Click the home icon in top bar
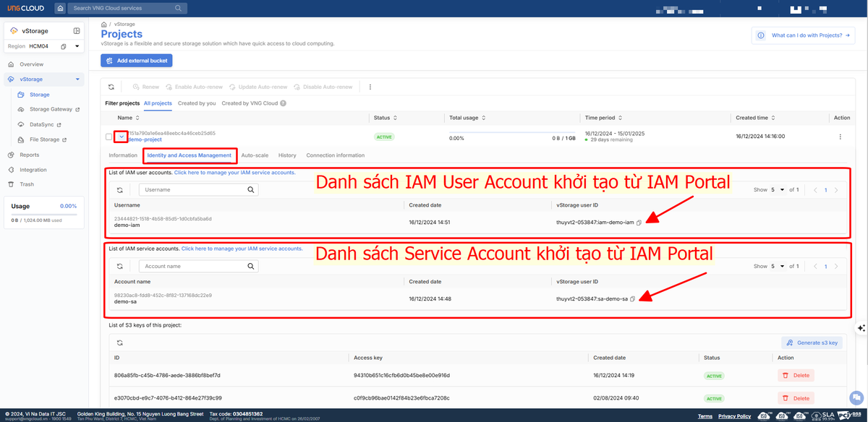The image size is (868, 422). coord(59,9)
